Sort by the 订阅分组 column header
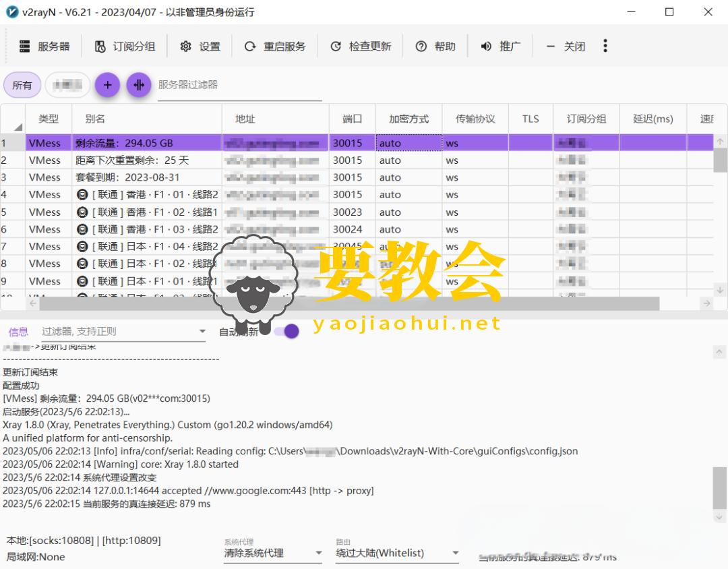Viewport: 728px width, 569px height. [x=586, y=119]
